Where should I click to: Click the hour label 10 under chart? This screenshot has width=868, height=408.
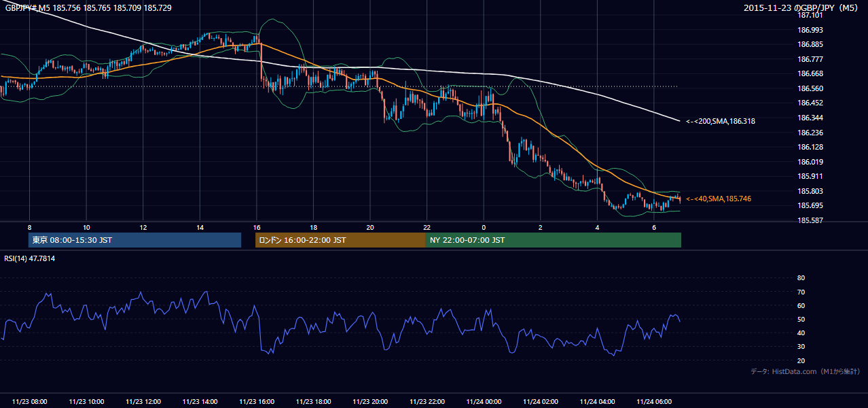coord(86,227)
